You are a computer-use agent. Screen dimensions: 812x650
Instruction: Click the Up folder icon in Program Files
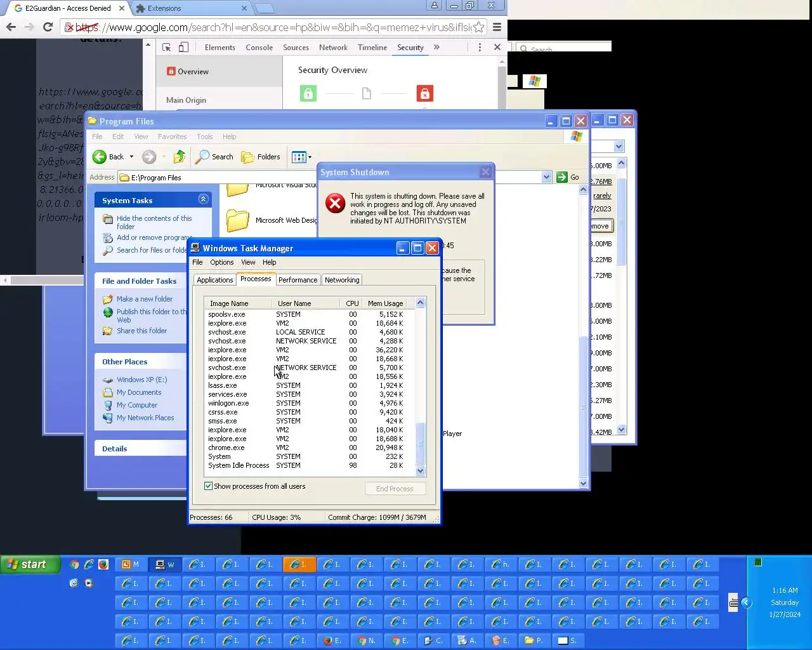[x=180, y=157]
